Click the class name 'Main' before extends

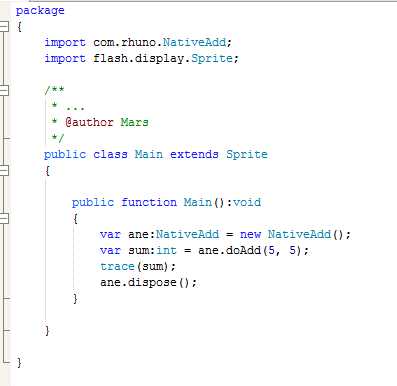pos(149,154)
